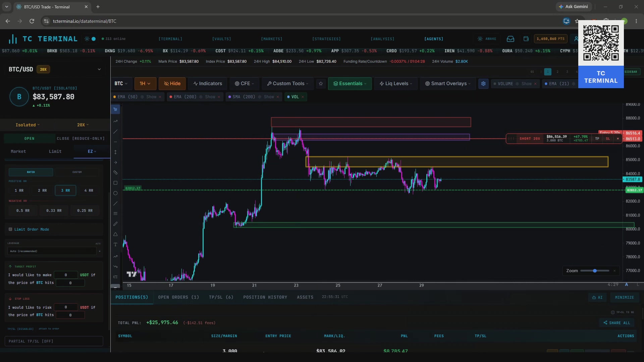Switch to the Open Orders (1) tab
Image resolution: width=644 pixels, height=362 pixels.
tap(178, 298)
